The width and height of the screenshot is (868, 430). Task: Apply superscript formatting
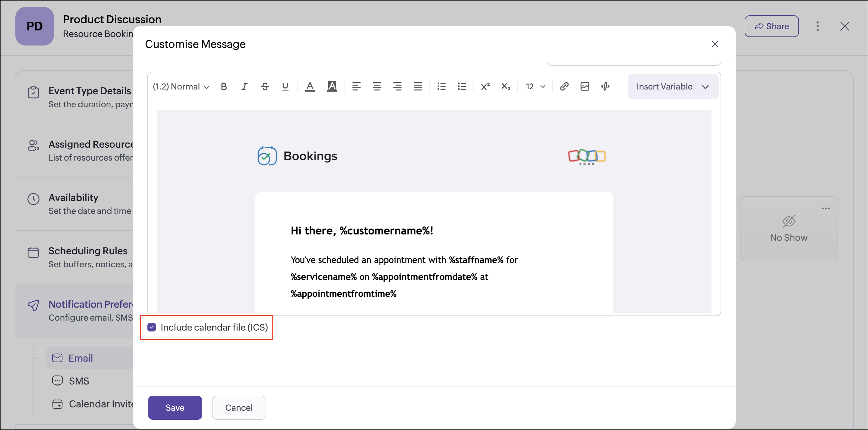click(x=485, y=86)
